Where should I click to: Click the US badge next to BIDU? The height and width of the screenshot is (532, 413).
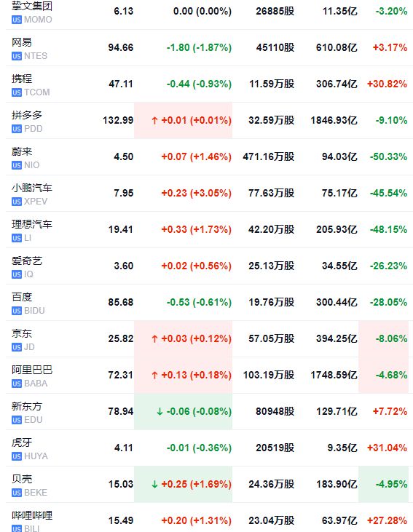(x=17, y=311)
